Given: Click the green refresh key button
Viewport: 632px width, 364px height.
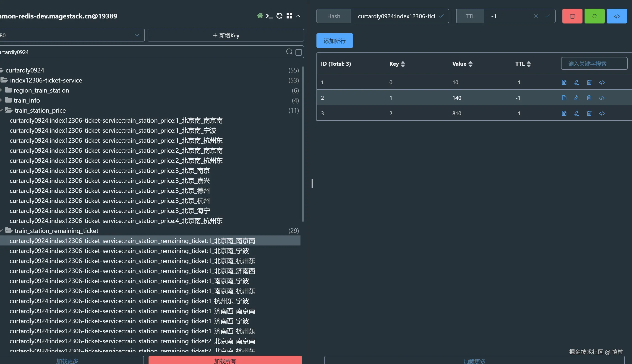Looking at the screenshot, I should (x=594, y=16).
